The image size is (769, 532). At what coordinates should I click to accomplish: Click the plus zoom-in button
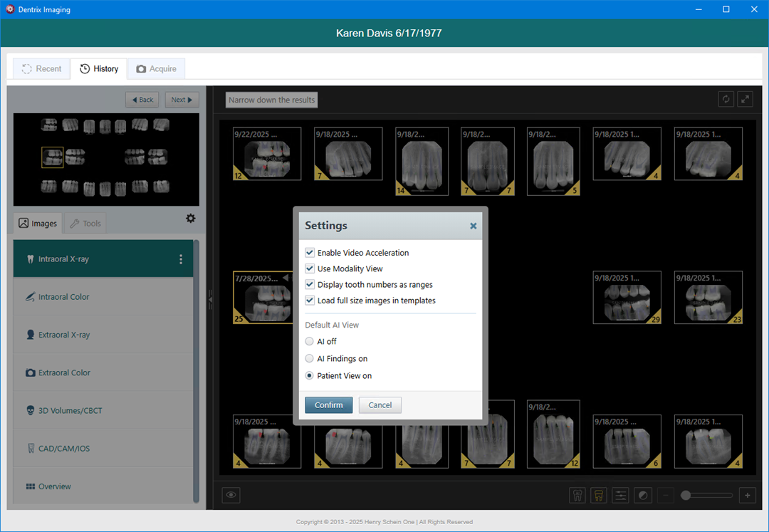pyautogui.click(x=747, y=495)
